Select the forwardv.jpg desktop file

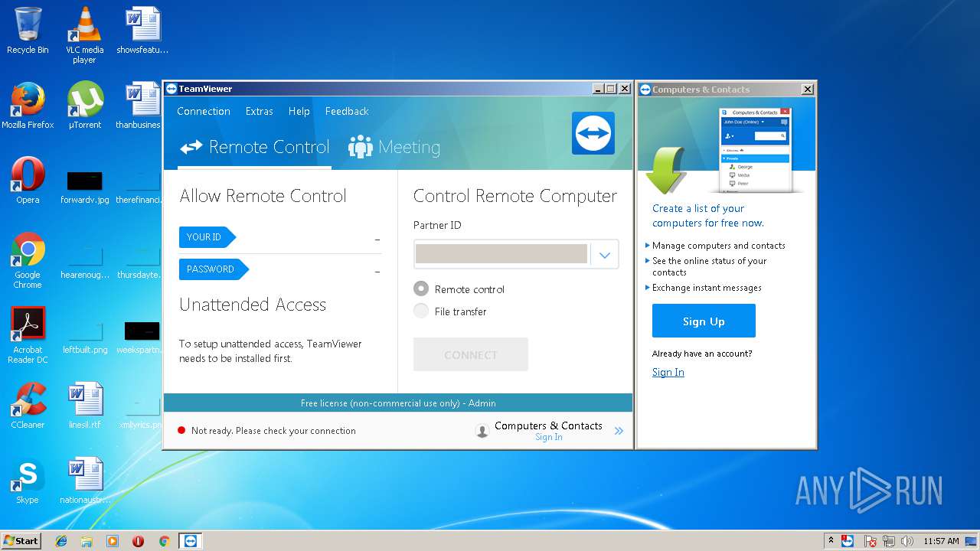(84, 187)
